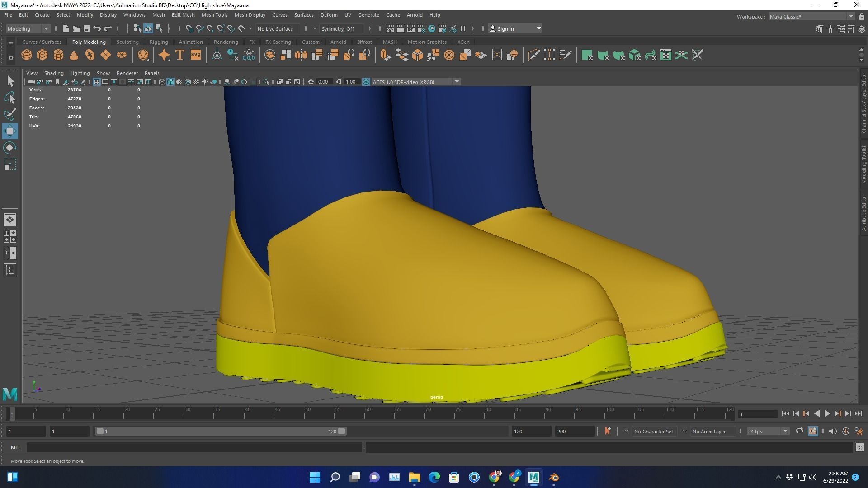The image size is (868, 488).
Task: Open the 24 fps frame rate dropdown
Action: 767,431
